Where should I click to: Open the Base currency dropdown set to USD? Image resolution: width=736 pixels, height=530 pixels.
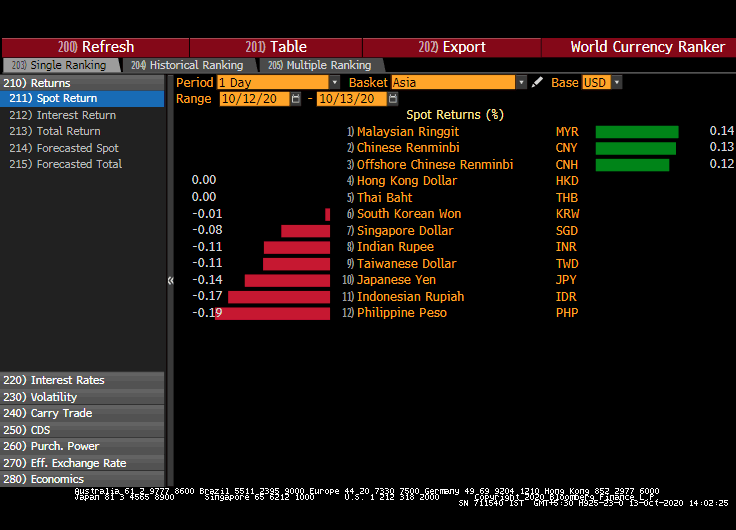click(x=616, y=82)
